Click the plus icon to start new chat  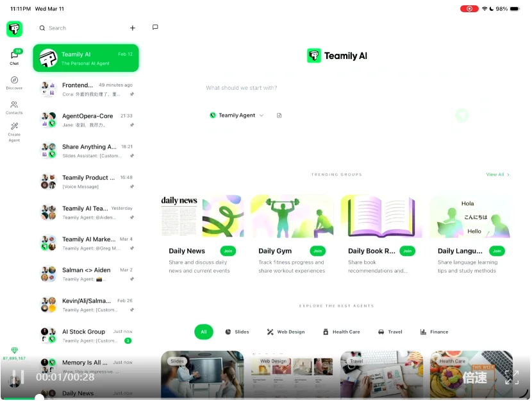[133, 28]
